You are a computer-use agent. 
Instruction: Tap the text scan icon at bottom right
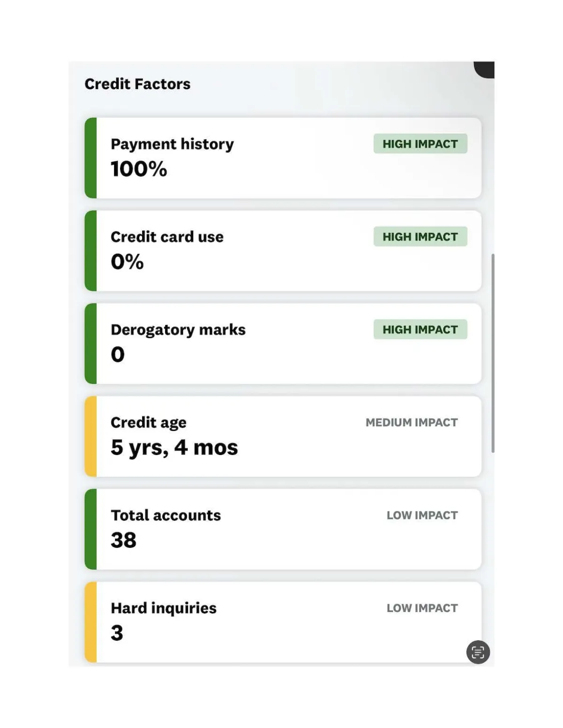pyautogui.click(x=478, y=652)
